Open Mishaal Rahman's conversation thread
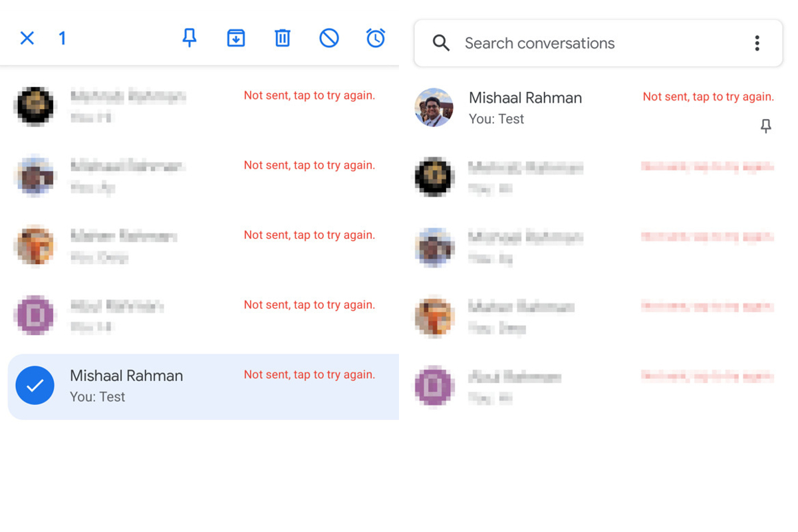This screenshot has height=532, width=798. click(x=525, y=106)
